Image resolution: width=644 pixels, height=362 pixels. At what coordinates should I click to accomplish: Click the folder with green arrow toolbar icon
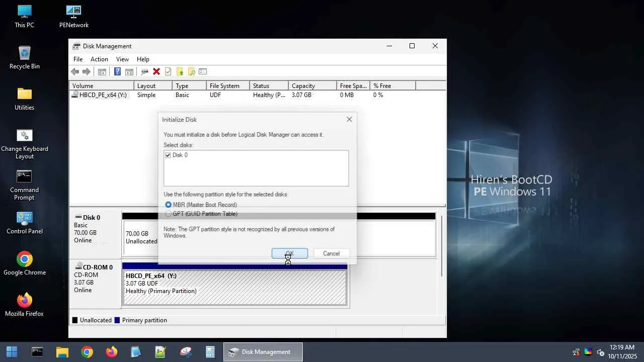[x=180, y=72]
